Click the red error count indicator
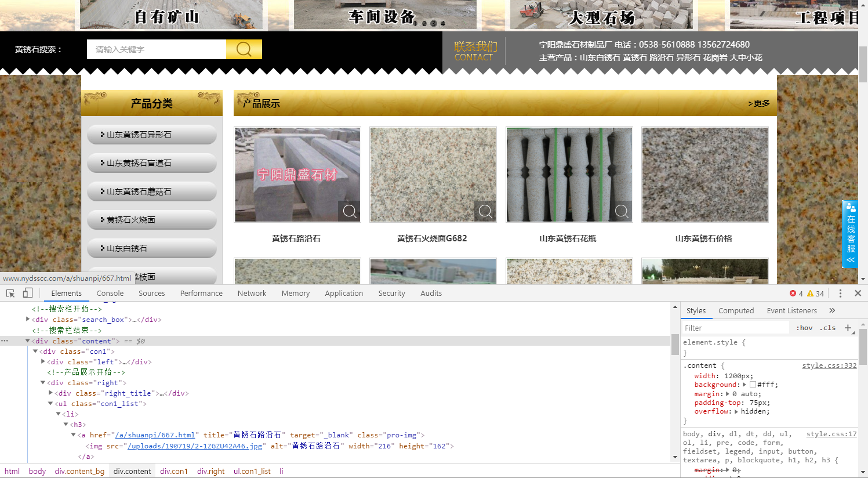Viewport: 868px width, 478px height. [x=796, y=294]
